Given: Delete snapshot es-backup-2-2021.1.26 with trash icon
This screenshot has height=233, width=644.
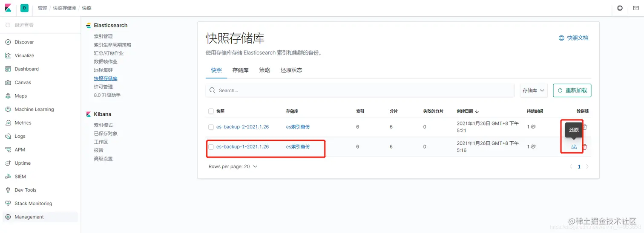Looking at the screenshot, I should coord(585,127).
